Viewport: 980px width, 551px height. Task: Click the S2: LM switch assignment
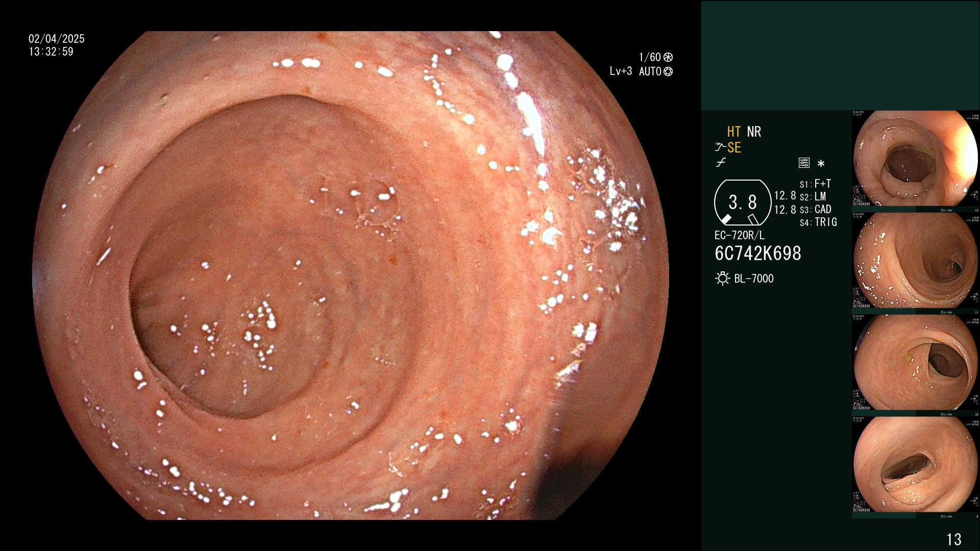pos(813,196)
